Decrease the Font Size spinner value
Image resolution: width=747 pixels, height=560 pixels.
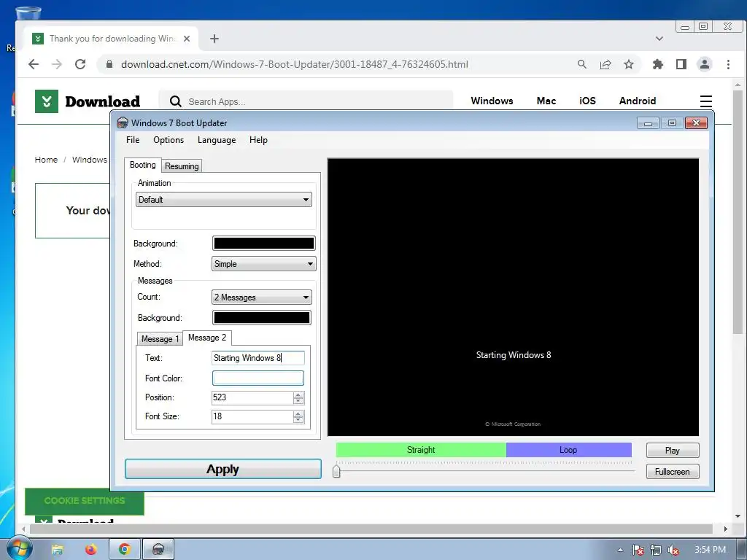click(x=298, y=420)
